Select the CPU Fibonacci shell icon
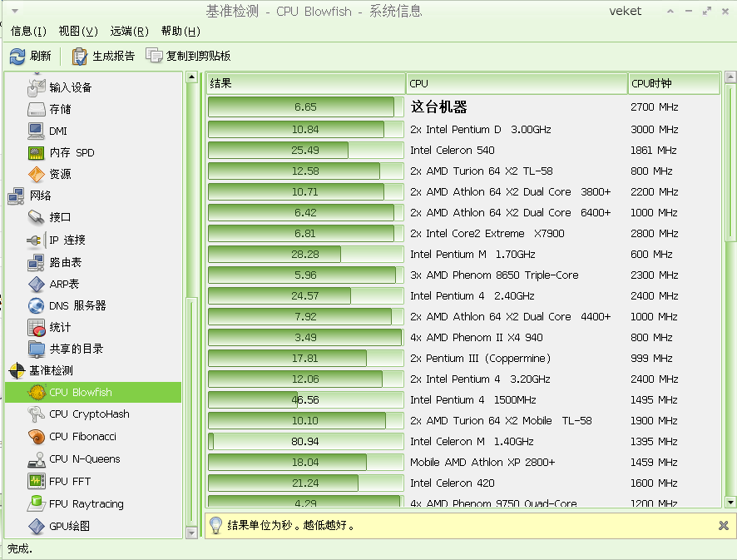Image resolution: width=737 pixels, height=560 pixels. coord(37,437)
